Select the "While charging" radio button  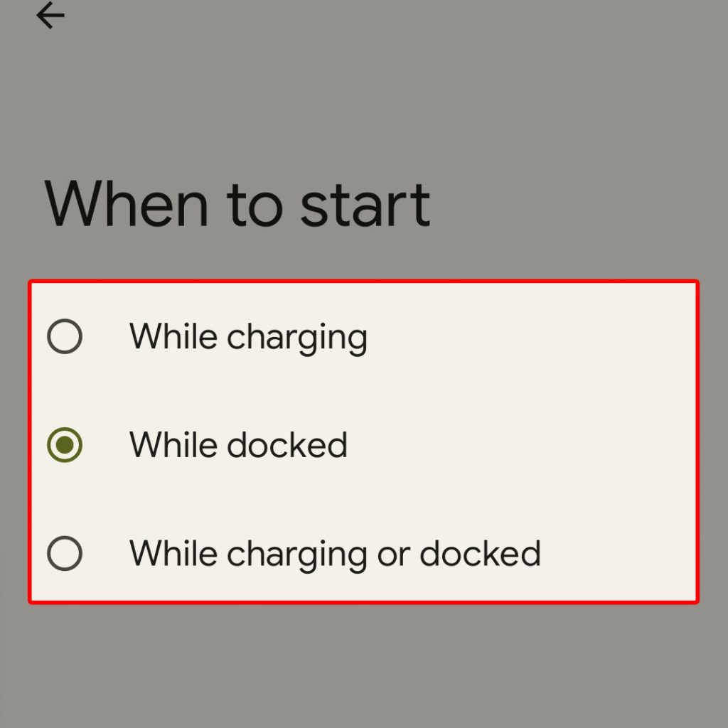pyautogui.click(x=65, y=336)
